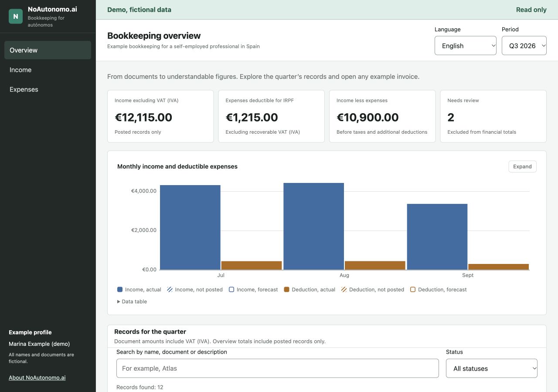Click the Needs review card
The image size is (558, 392).
493,116
